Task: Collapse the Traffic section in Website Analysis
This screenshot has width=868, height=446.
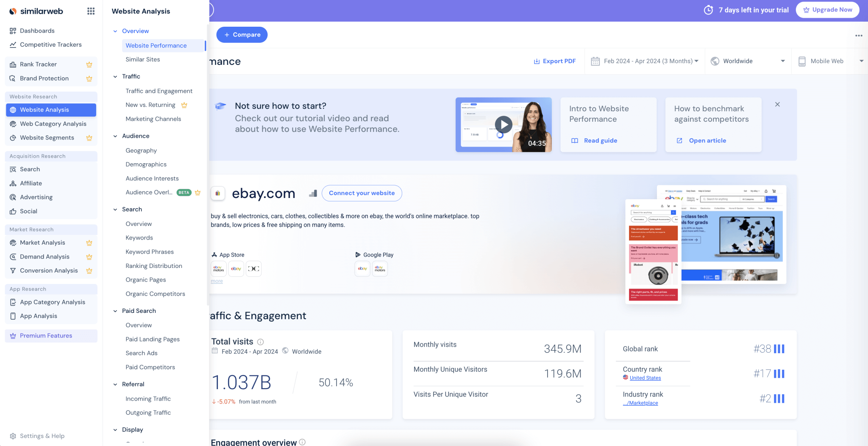Action: point(115,76)
